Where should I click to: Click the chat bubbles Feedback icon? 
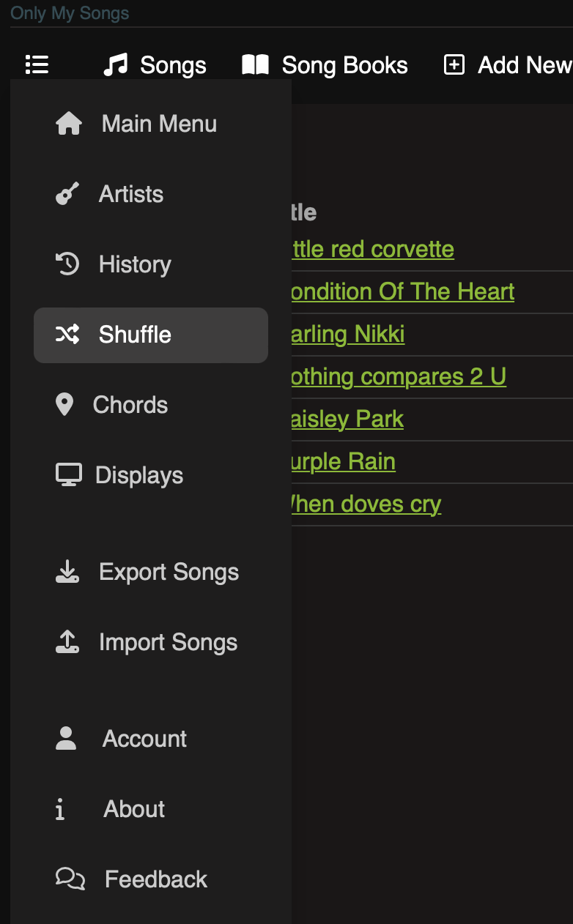(x=70, y=879)
